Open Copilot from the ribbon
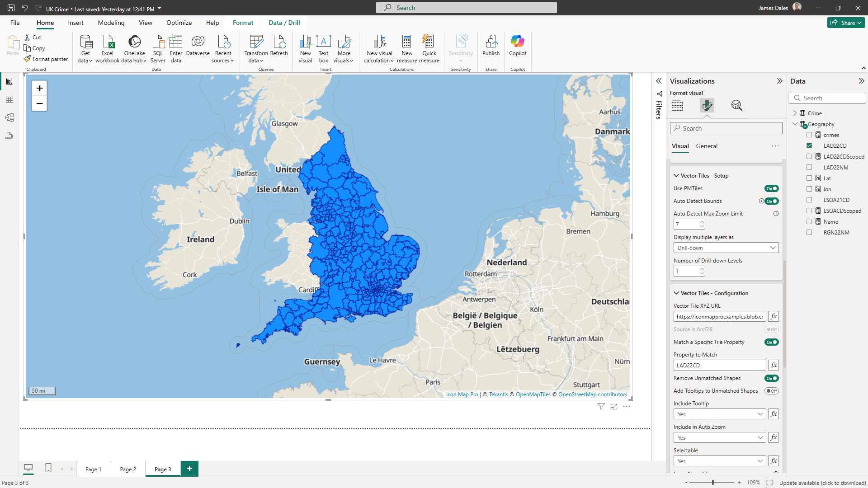The image size is (868, 488). click(518, 42)
